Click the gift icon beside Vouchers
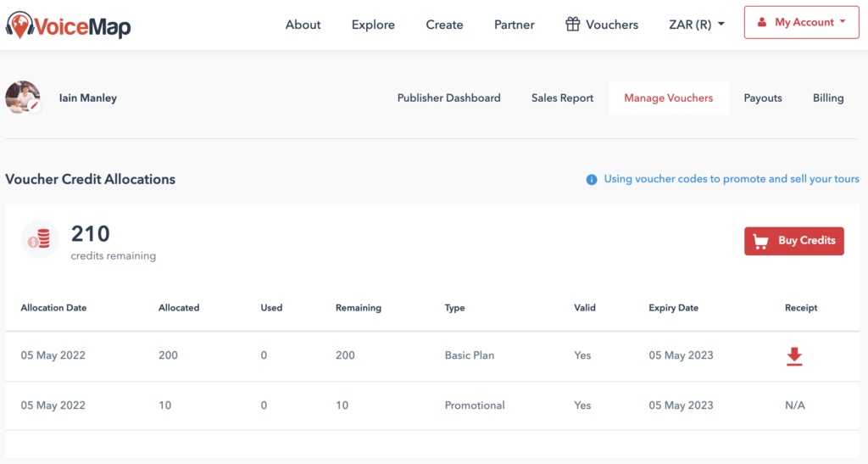This screenshot has width=868, height=464. (573, 25)
